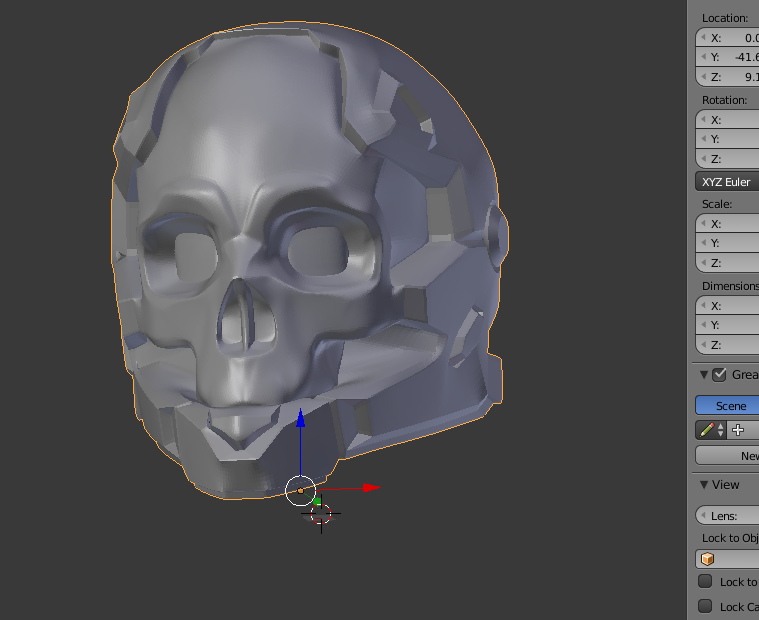Click the Dimensions Z value field
Screen dimensions: 759x620
(727, 345)
